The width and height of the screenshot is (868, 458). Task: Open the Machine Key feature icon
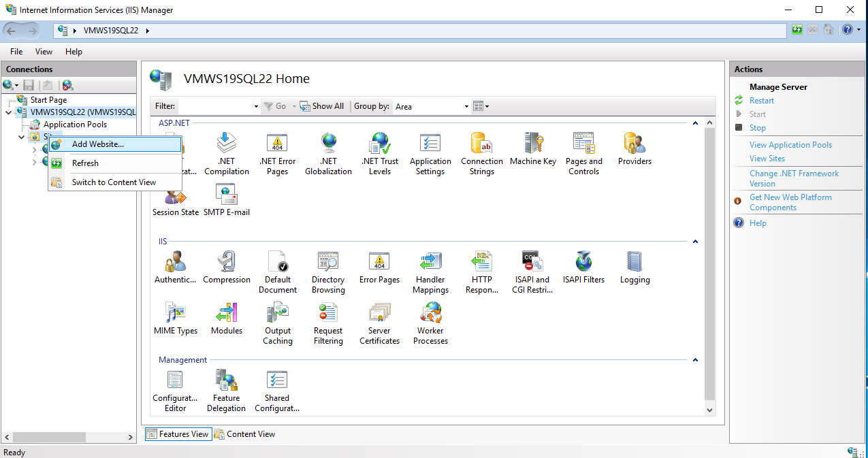(532, 150)
